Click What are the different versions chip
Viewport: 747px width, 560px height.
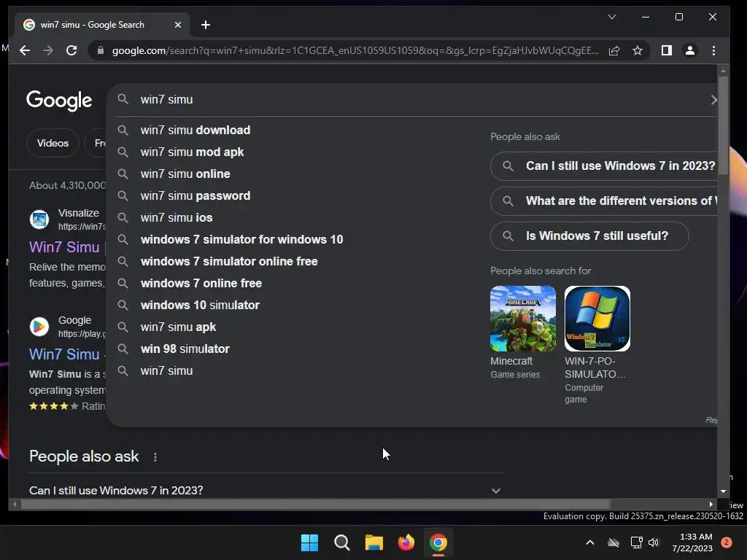[x=604, y=201]
